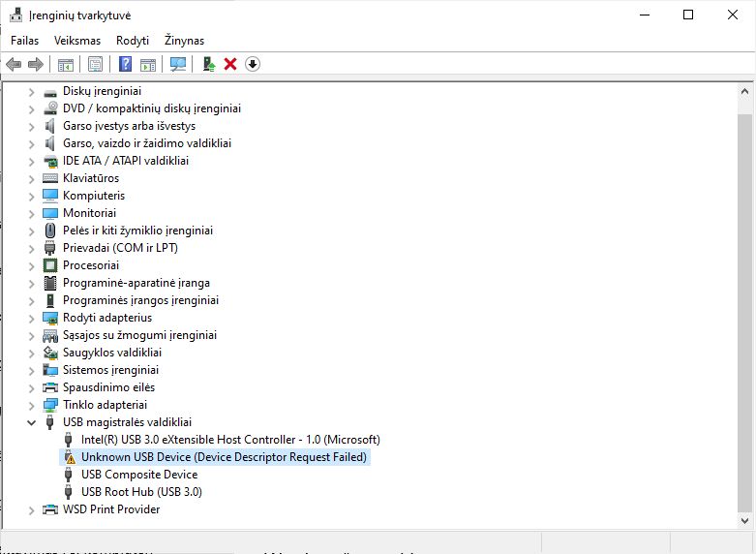Click the properties sheet toolbar icon
The width and height of the screenshot is (756, 554).
95,65
